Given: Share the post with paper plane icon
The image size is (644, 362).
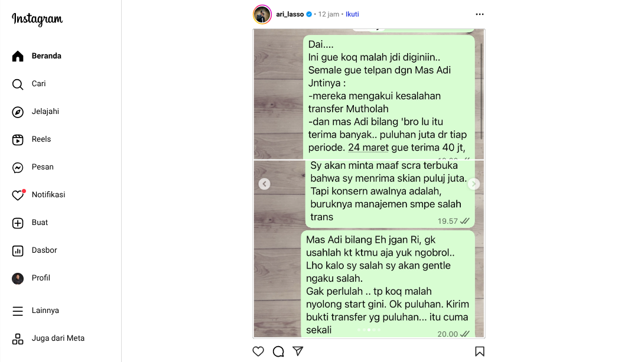Looking at the screenshot, I should coord(298,351).
